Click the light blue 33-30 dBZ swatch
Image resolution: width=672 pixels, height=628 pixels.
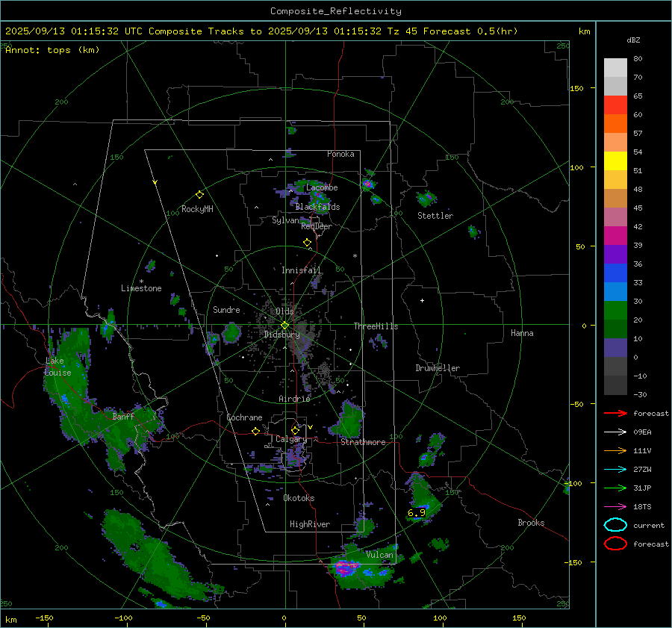(615, 292)
